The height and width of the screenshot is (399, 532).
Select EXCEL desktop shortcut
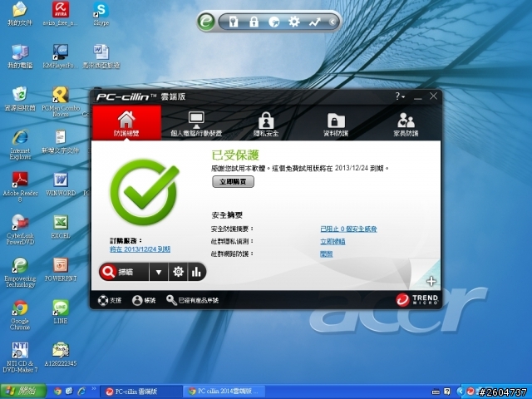coord(61,227)
